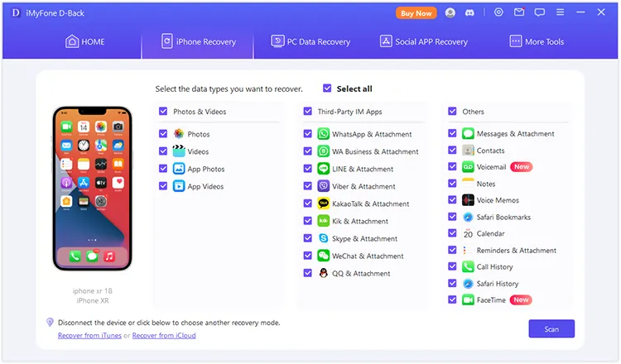Click the Kik & Attachment label
621x364 pixels.
360,221
